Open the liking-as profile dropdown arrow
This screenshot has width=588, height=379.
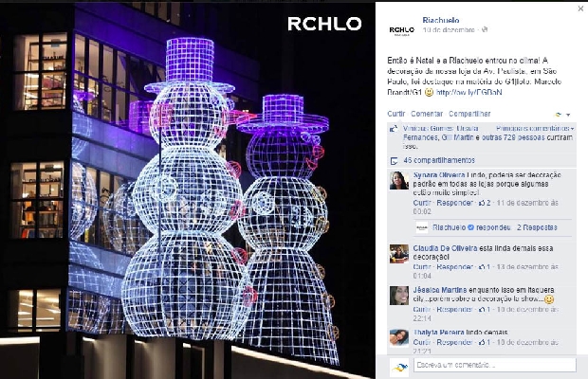[x=568, y=115]
